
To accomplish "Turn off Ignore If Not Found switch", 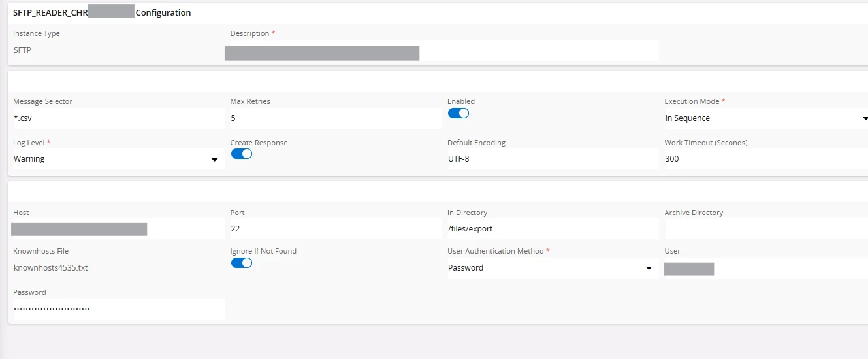I will (242, 263).
